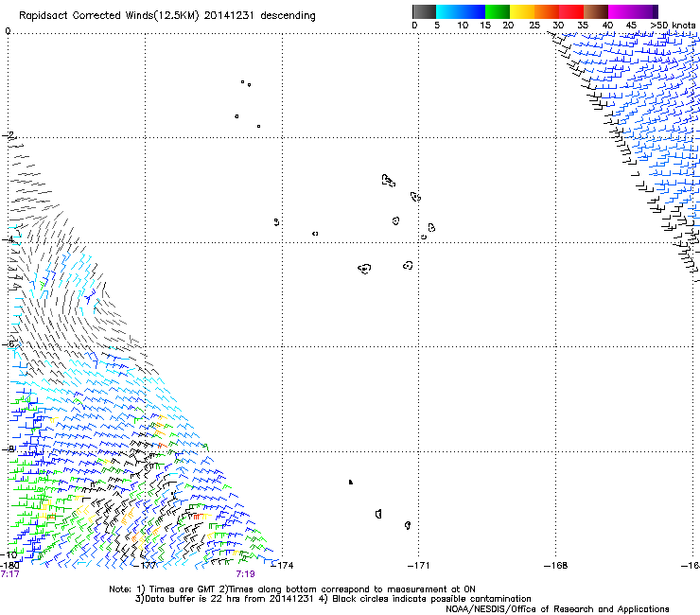The height and width of the screenshot is (615, 700).
Task: Select the '35' legend scale label
Action: [583, 25]
